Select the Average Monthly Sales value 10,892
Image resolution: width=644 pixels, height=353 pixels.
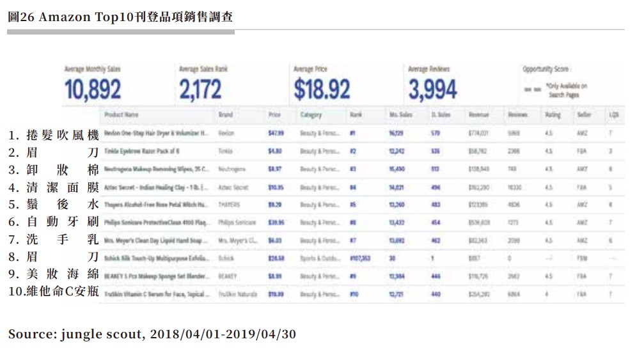pos(93,90)
